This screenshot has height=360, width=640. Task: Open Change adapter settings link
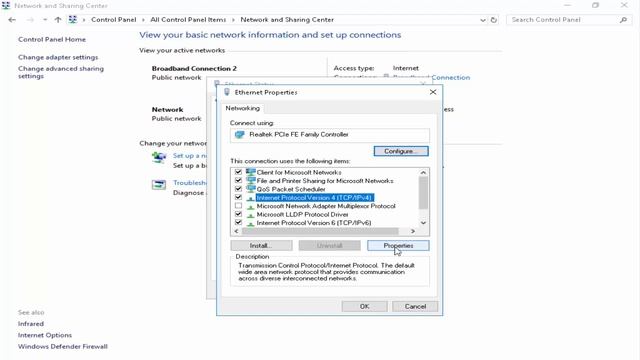pos(58,57)
